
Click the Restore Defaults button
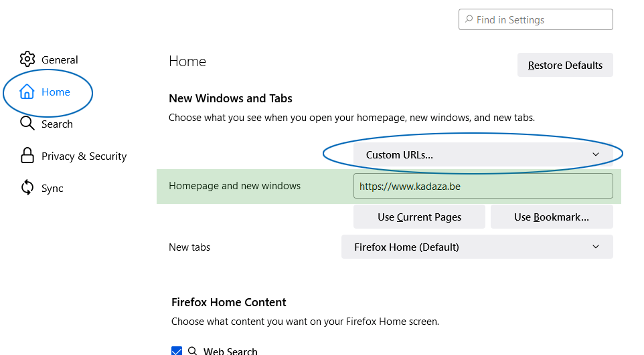[565, 66]
